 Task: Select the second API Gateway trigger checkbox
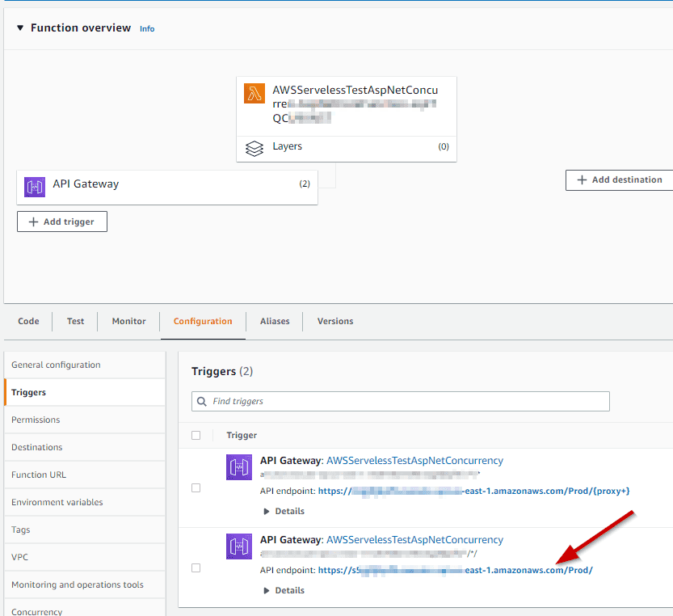196,568
